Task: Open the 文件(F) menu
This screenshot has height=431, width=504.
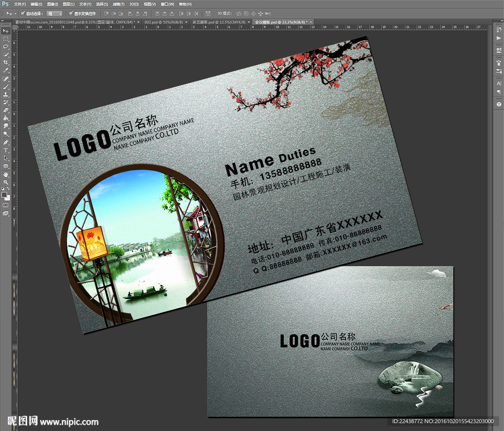Action: click(20, 4)
